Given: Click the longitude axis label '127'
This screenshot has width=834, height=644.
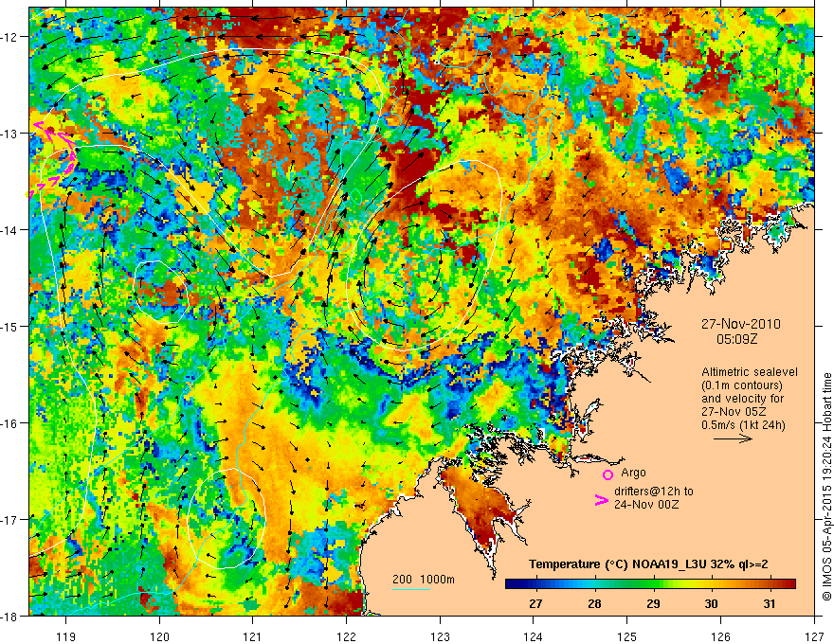Looking at the screenshot, I should click(814, 636).
